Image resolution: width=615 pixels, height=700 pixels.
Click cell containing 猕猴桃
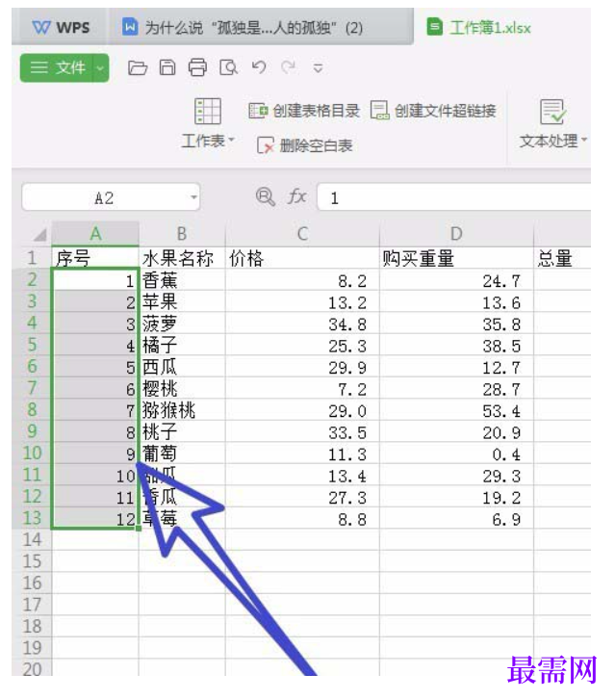pyautogui.click(x=182, y=410)
